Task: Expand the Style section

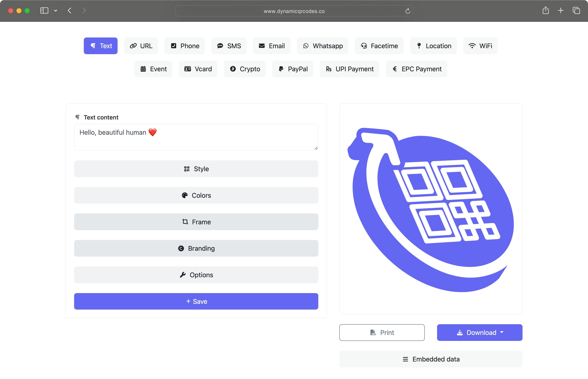Action: pyautogui.click(x=196, y=169)
